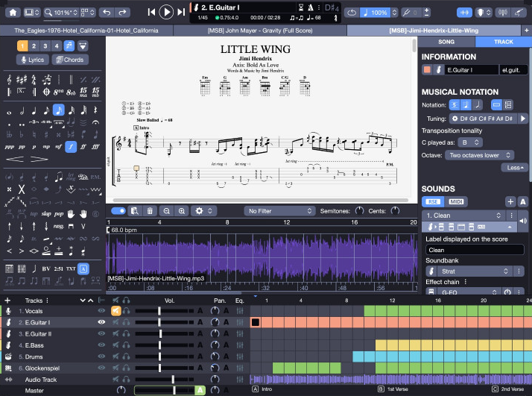This screenshot has height=396, width=532.
Task: Select the quarter note duration
Action: pyautogui.click(x=34, y=110)
